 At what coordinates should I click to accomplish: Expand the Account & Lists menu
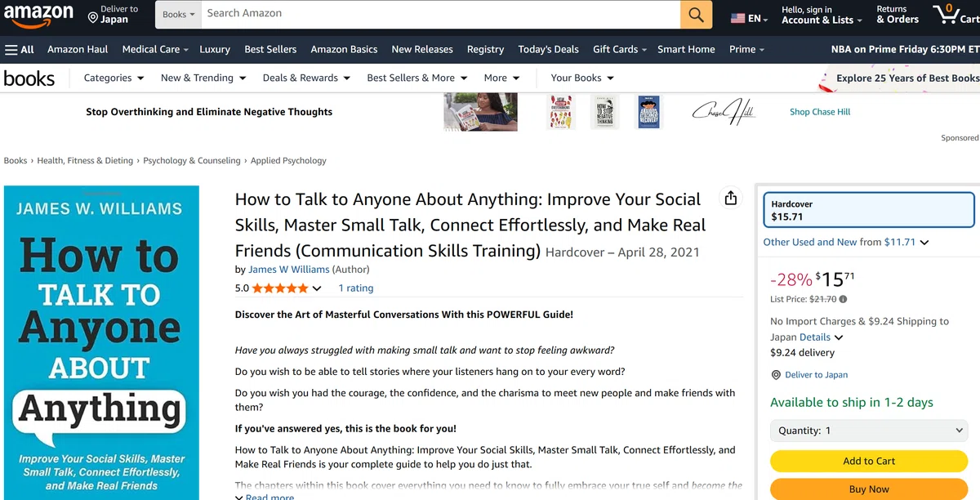(x=822, y=20)
